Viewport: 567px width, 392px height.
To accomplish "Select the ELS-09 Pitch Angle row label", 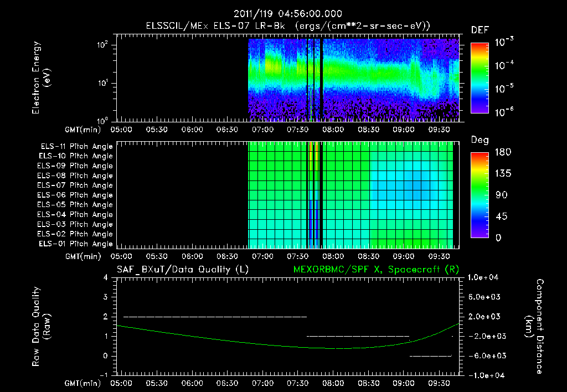I will click(75, 166).
